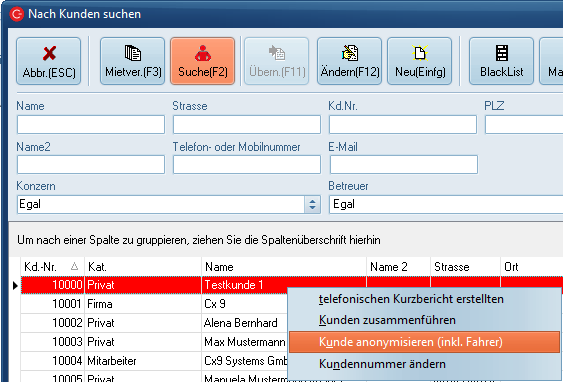Focus the Kd.Nr. search field

403,125
